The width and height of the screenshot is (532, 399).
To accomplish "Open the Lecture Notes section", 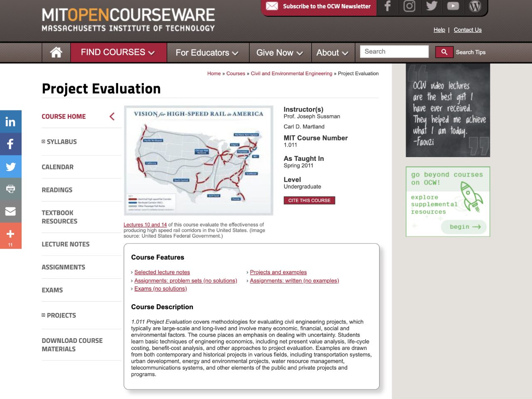I will tap(66, 244).
